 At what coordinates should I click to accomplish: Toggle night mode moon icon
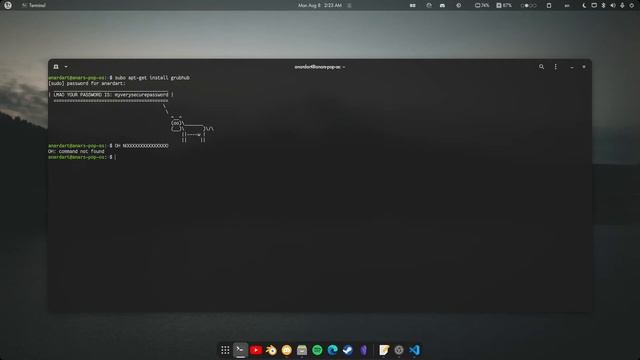click(x=584, y=5)
